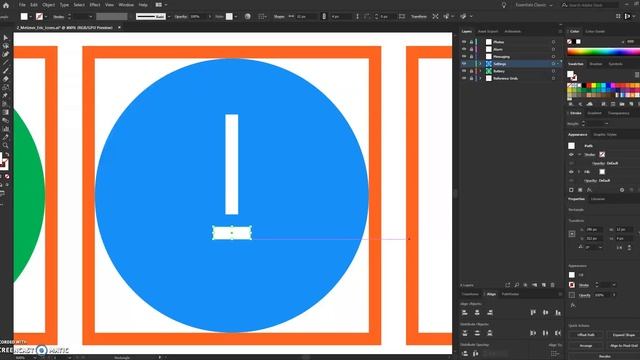This screenshot has width=640, height=360.
Task: Open the workspace switcher dropdown
Action: click(x=533, y=5)
